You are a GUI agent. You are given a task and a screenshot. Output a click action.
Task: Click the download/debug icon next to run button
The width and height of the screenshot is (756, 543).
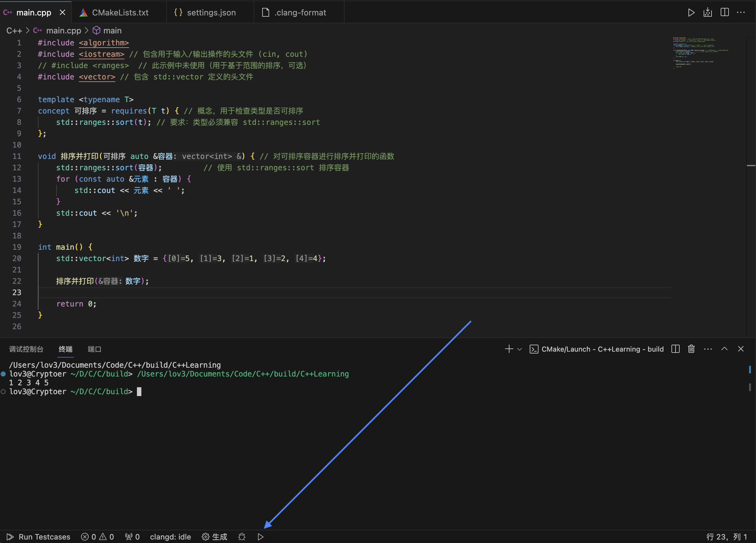point(707,13)
